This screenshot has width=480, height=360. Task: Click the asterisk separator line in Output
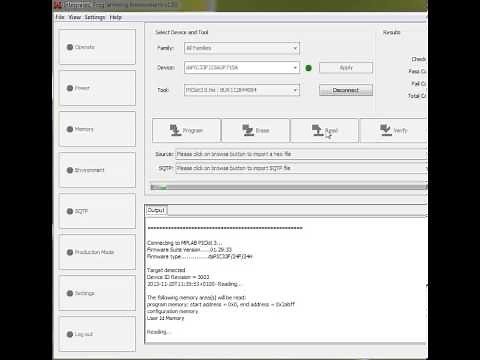click(225, 228)
